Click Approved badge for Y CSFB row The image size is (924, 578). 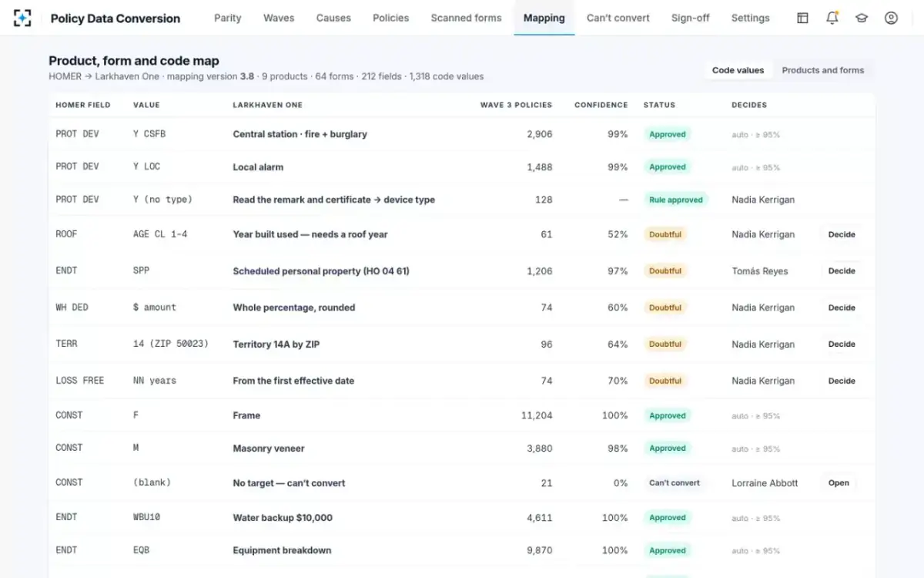668,134
